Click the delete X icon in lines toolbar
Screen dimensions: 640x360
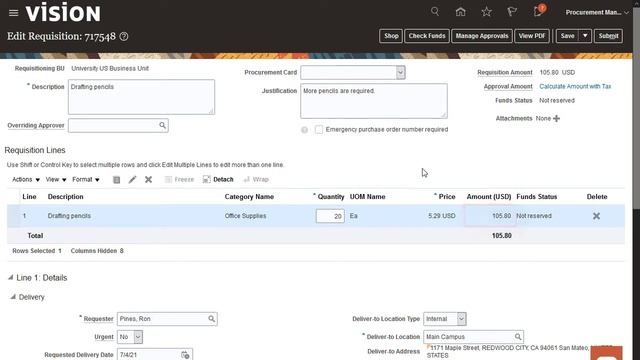click(x=149, y=180)
